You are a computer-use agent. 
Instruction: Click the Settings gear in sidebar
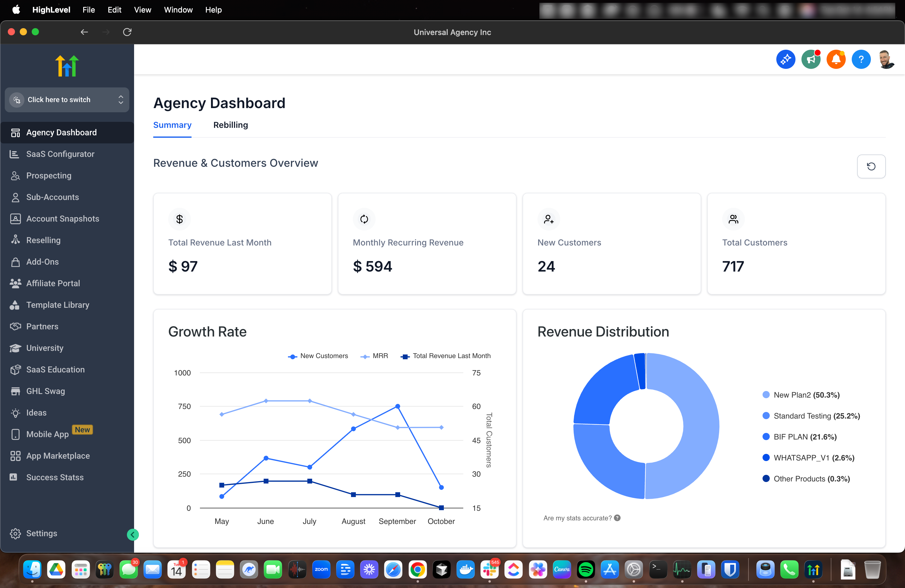16,533
